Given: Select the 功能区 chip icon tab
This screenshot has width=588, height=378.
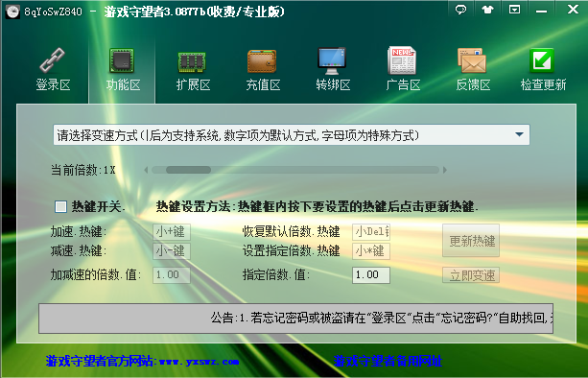Looking at the screenshot, I should [x=122, y=60].
